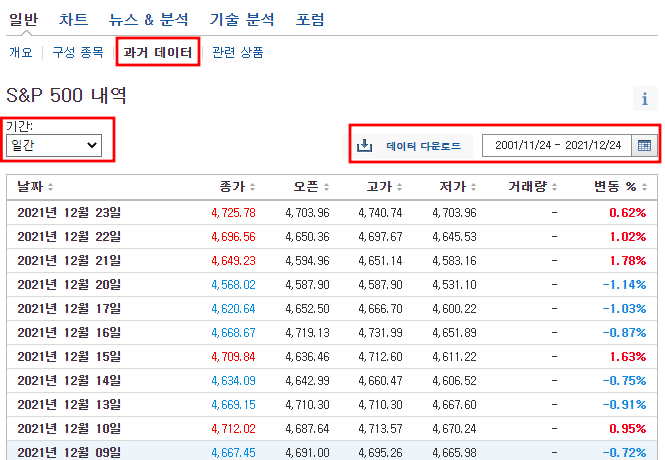Click the -0.87% change value
665x460 pixels.
624,332
